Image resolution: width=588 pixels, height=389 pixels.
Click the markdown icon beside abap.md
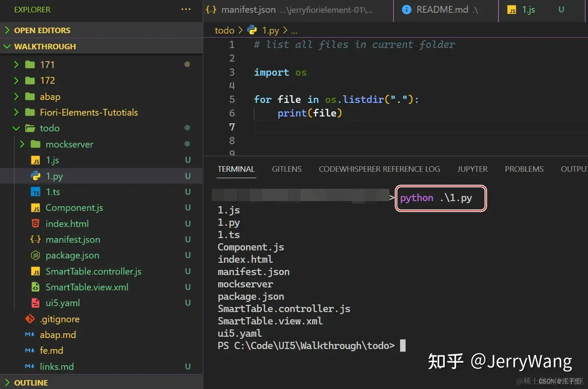30,335
